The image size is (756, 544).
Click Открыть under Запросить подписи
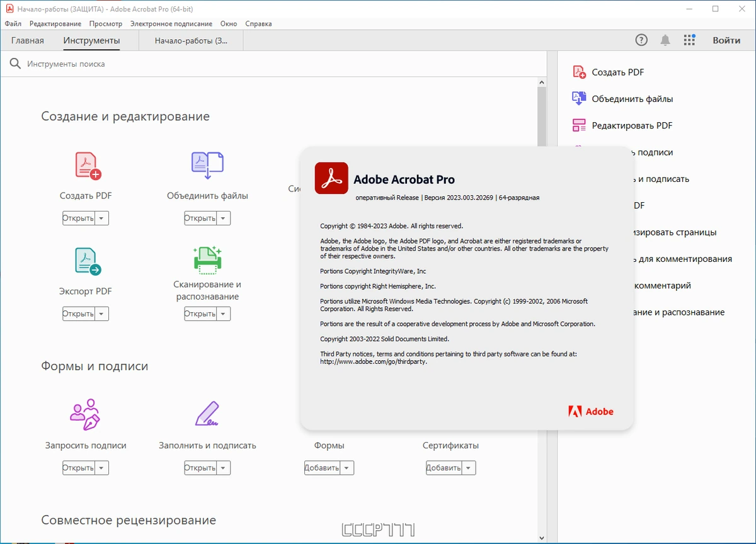tap(79, 468)
